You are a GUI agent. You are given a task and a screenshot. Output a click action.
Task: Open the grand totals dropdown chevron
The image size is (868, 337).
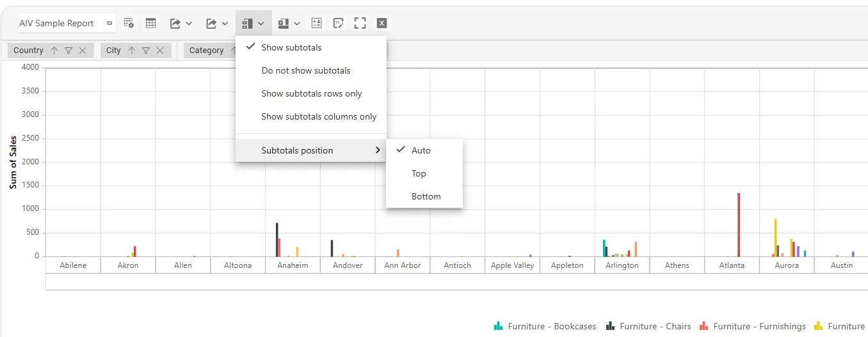[x=298, y=24]
